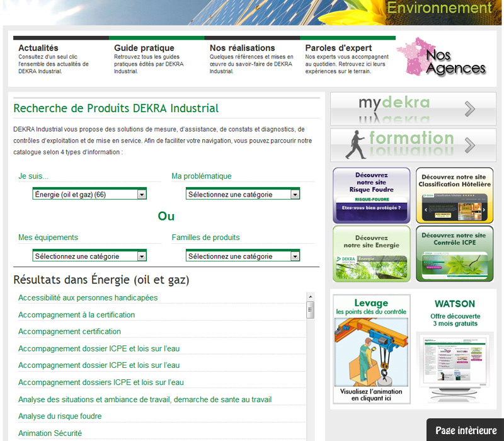Click the walking person formation icon
The image size is (504, 441).
point(355,145)
